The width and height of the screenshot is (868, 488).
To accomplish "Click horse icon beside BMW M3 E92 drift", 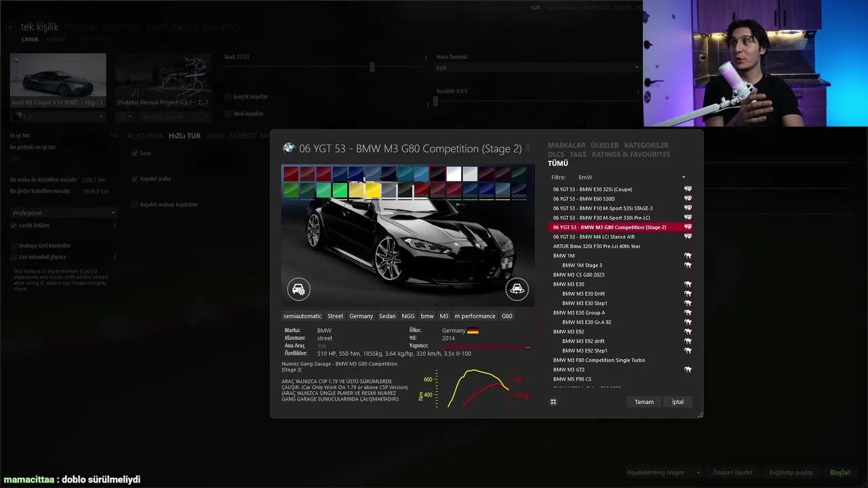I will coord(688,341).
